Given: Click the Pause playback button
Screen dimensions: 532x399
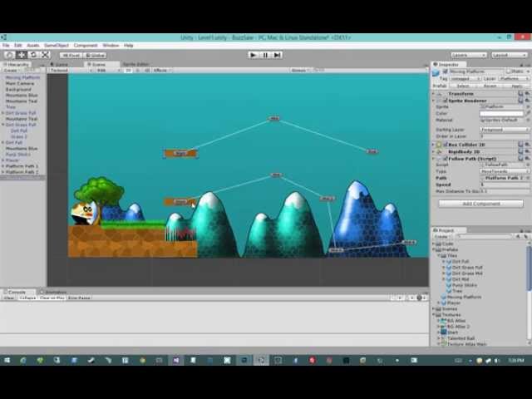Looking at the screenshot, I should [x=265, y=55].
